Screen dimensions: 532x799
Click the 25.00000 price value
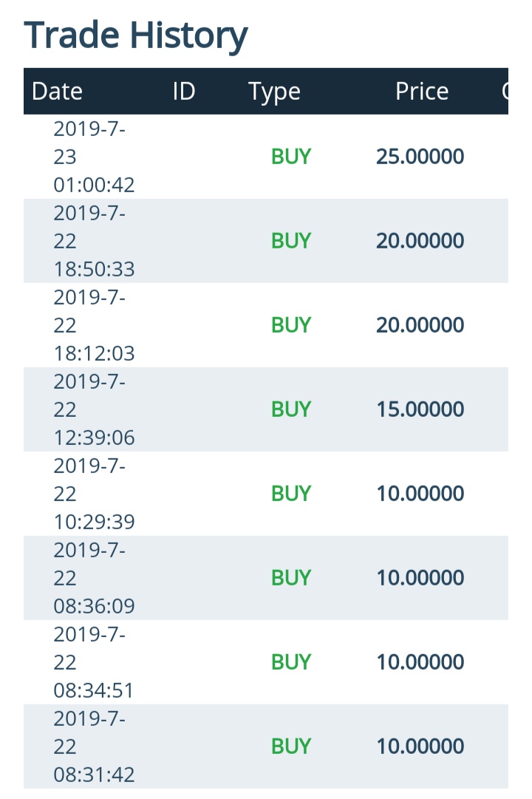[x=420, y=157]
